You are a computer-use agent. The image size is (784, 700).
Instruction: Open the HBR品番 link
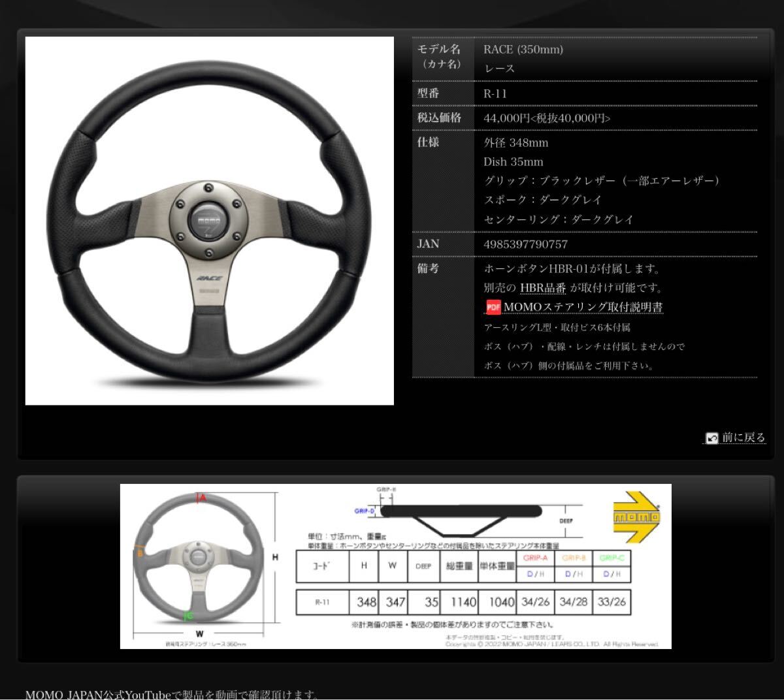[543, 288]
